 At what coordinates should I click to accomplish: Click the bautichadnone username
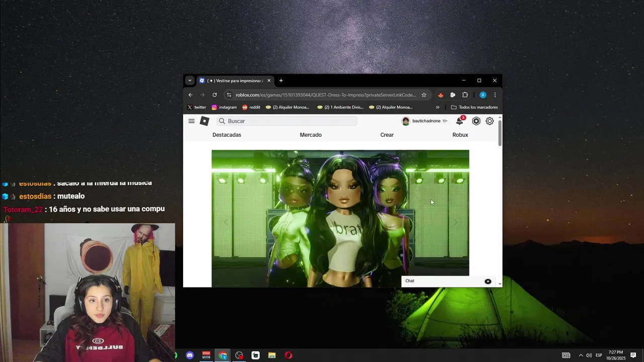(x=426, y=121)
